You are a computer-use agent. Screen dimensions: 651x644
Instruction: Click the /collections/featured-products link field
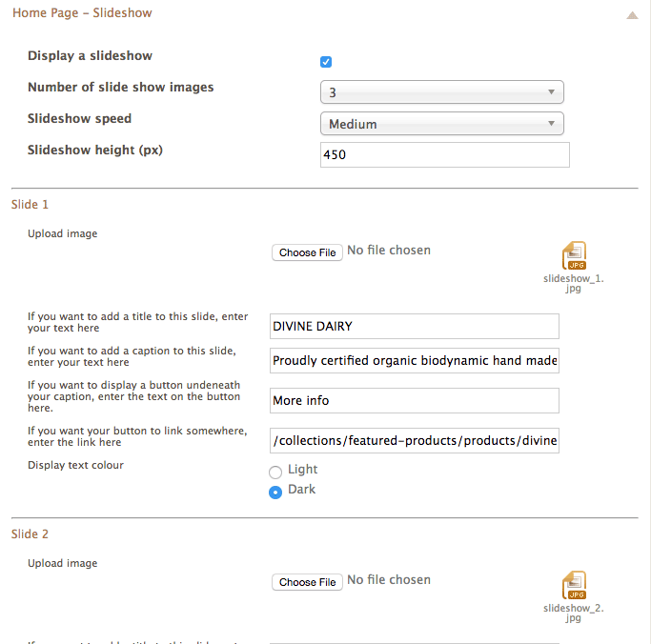pyautogui.click(x=415, y=441)
